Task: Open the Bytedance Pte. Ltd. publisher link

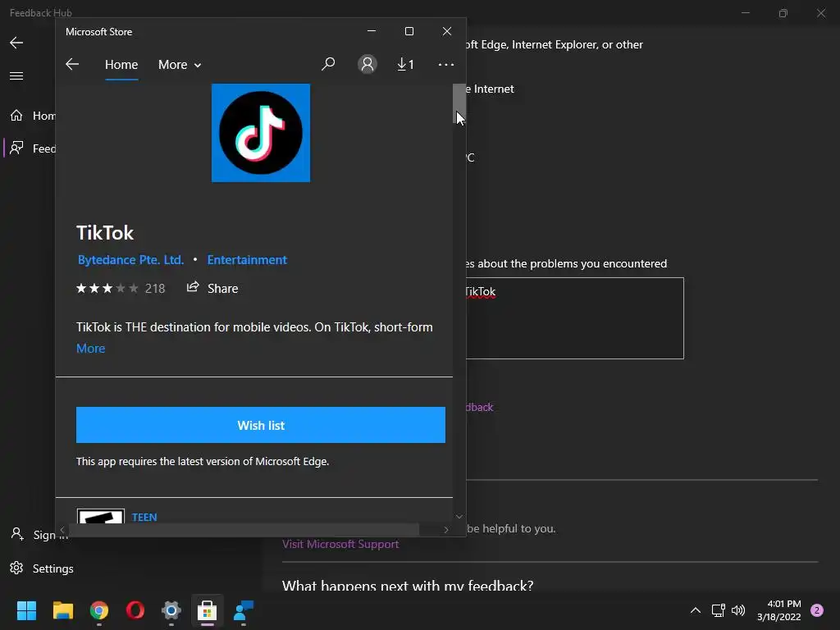Action: 130,260
